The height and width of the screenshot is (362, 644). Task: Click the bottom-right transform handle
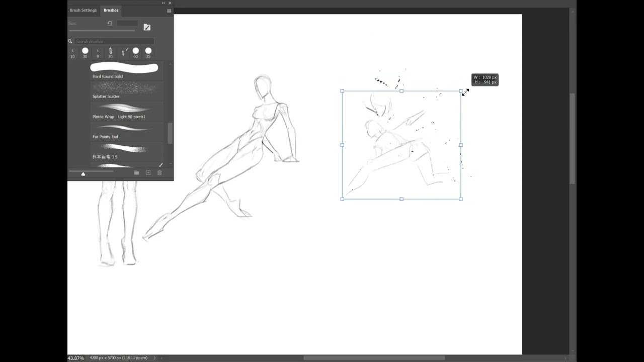[461, 199]
